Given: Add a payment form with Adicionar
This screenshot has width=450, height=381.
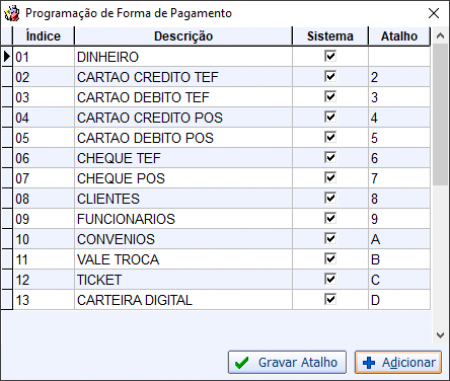Looking at the screenshot, I should coord(398,362).
